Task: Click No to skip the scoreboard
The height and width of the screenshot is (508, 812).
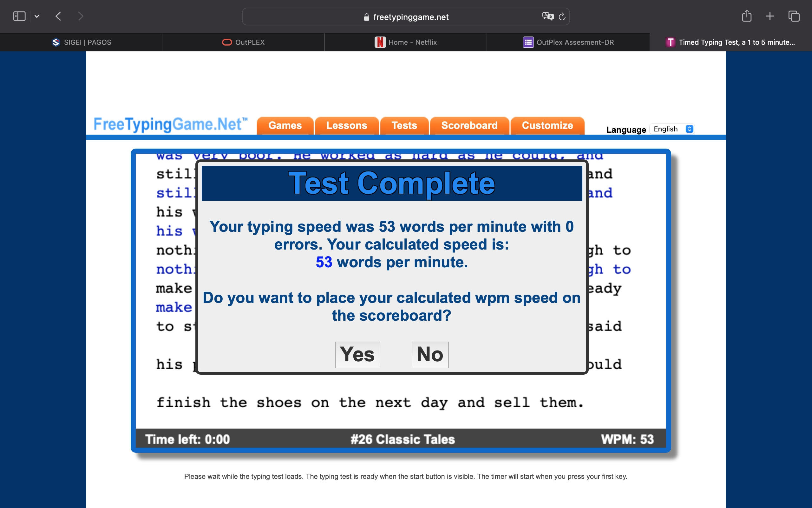Action: pos(430,355)
